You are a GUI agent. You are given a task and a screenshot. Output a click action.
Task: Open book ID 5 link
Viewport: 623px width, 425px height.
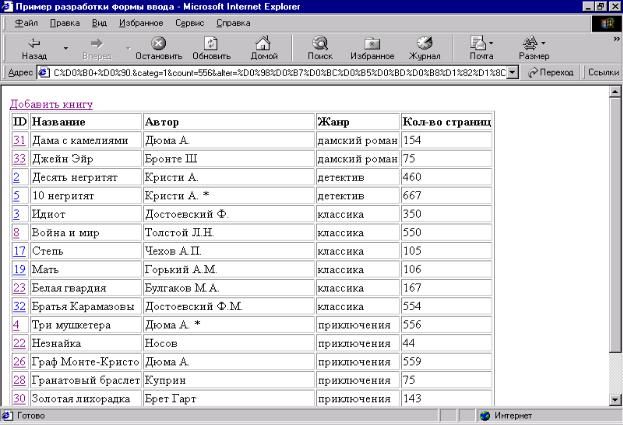coord(16,196)
